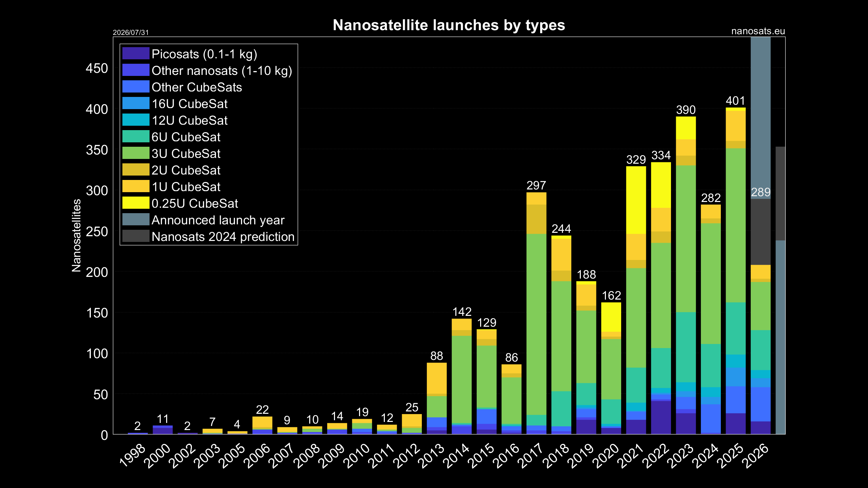Click the '88' total above the 2013 bar

[437, 356]
